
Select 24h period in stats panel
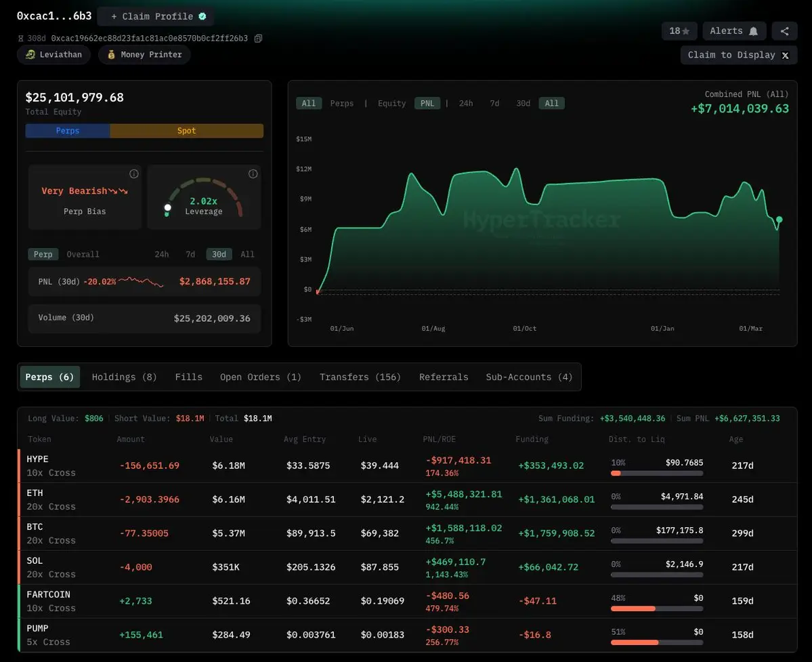(161, 255)
